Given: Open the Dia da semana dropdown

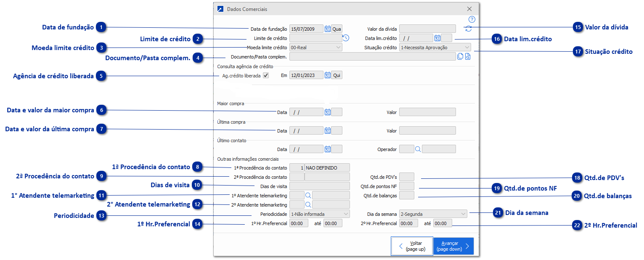Looking at the screenshot, I should click(463, 214).
